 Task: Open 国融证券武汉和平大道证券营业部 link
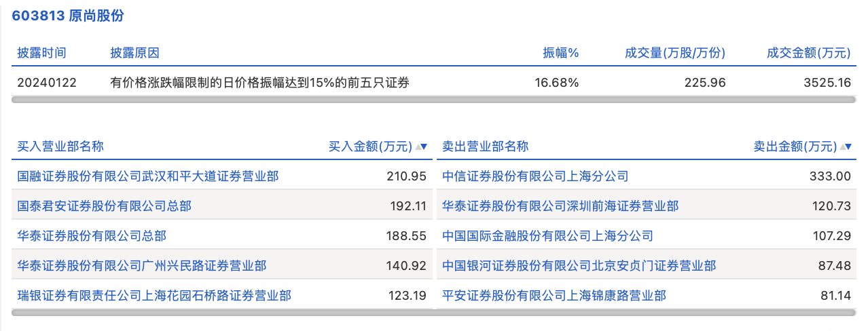tap(148, 176)
